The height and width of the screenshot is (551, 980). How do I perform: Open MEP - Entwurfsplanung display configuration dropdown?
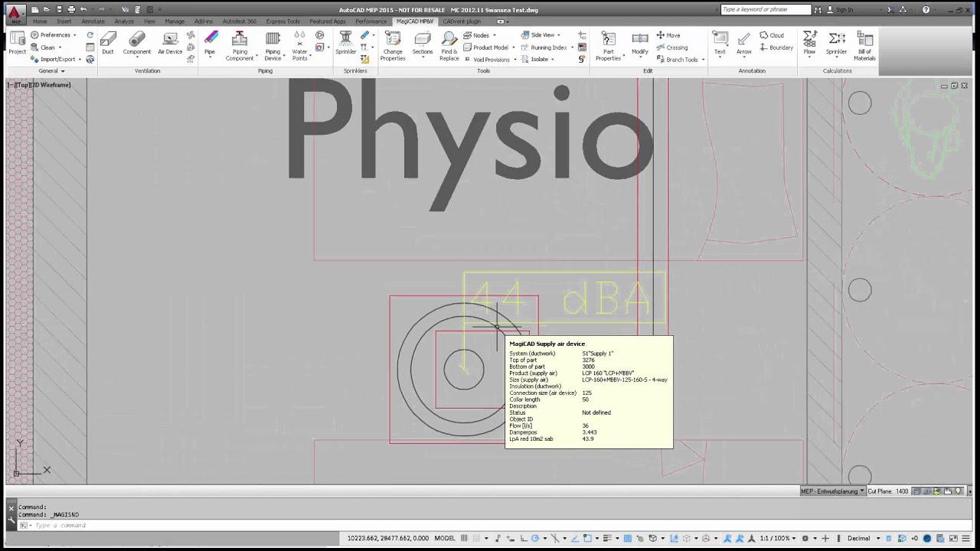833,491
